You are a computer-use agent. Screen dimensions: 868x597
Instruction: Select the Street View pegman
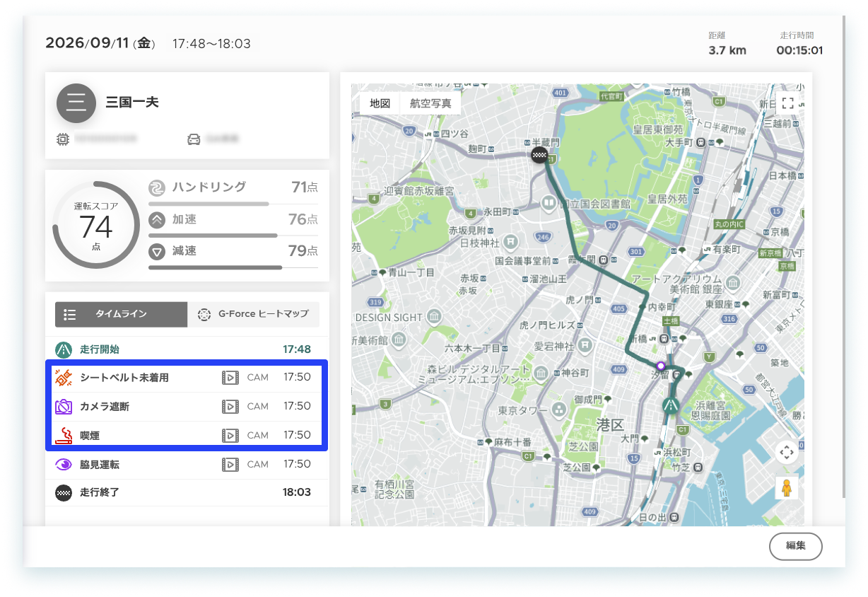coord(787,487)
